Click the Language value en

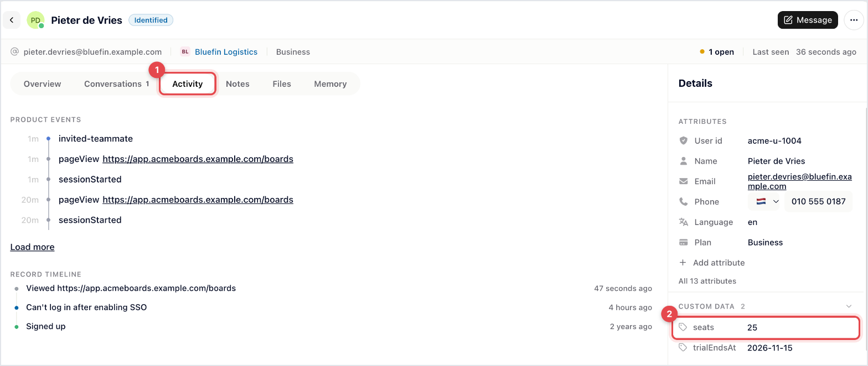coord(752,222)
